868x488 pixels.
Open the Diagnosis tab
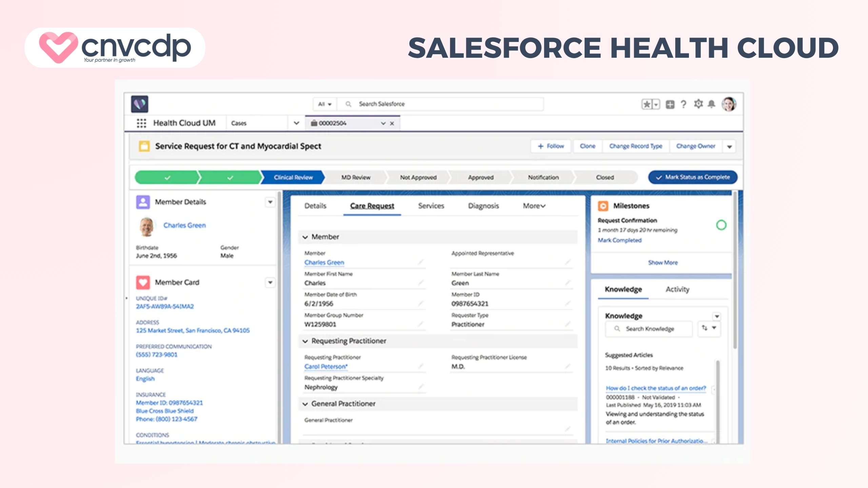pos(484,206)
